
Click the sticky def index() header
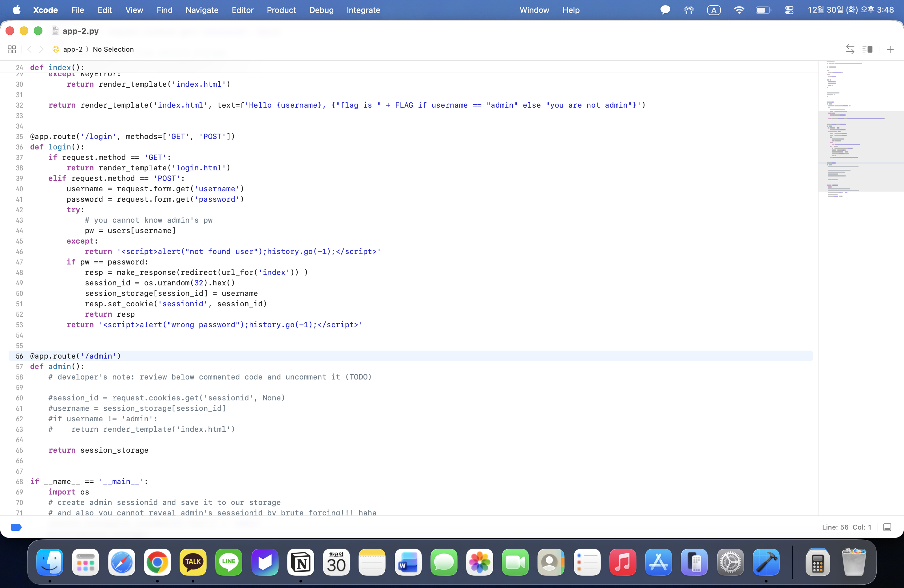coord(57,67)
